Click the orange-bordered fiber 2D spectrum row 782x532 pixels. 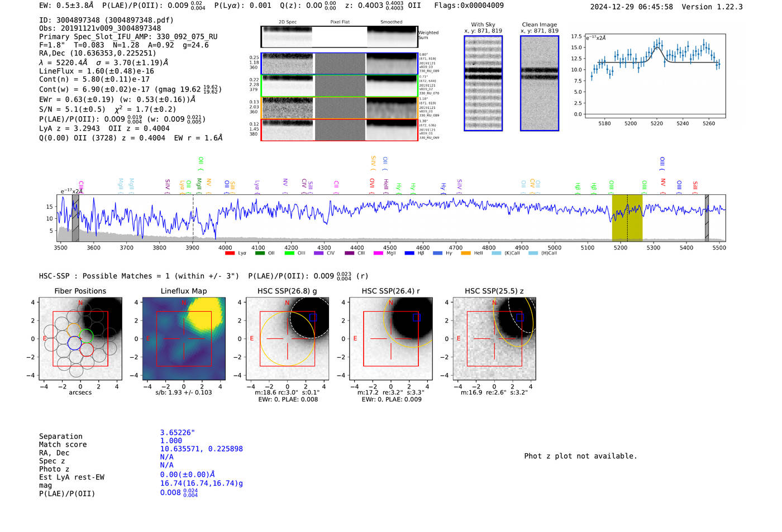coord(339,108)
